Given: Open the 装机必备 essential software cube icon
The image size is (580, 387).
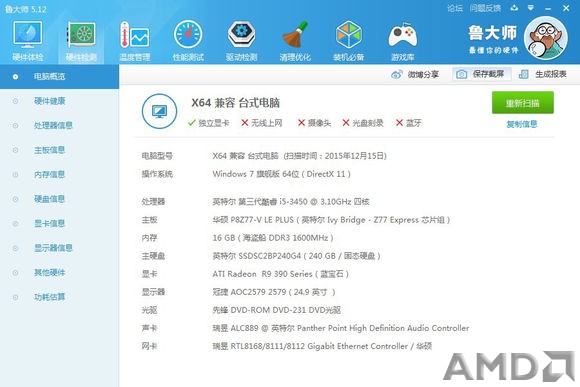Looking at the screenshot, I should click(x=348, y=41).
